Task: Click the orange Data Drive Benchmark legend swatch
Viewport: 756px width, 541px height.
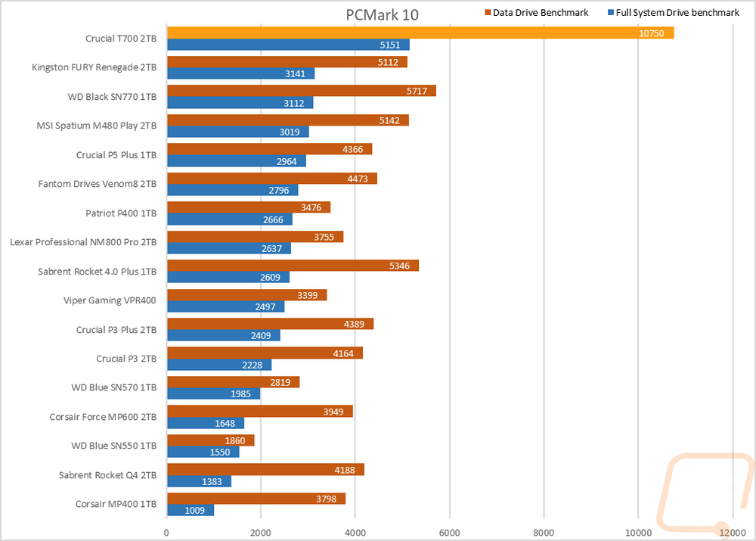Action: coord(488,13)
